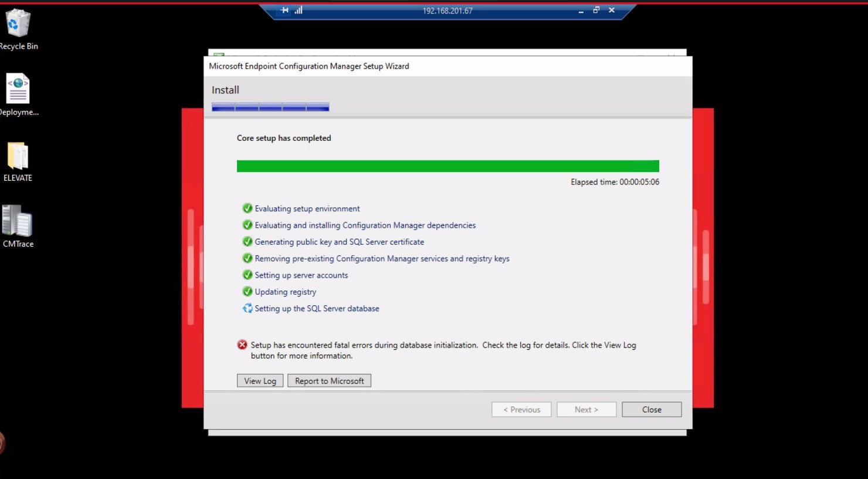Click the Close button in setup wizard

(652, 410)
